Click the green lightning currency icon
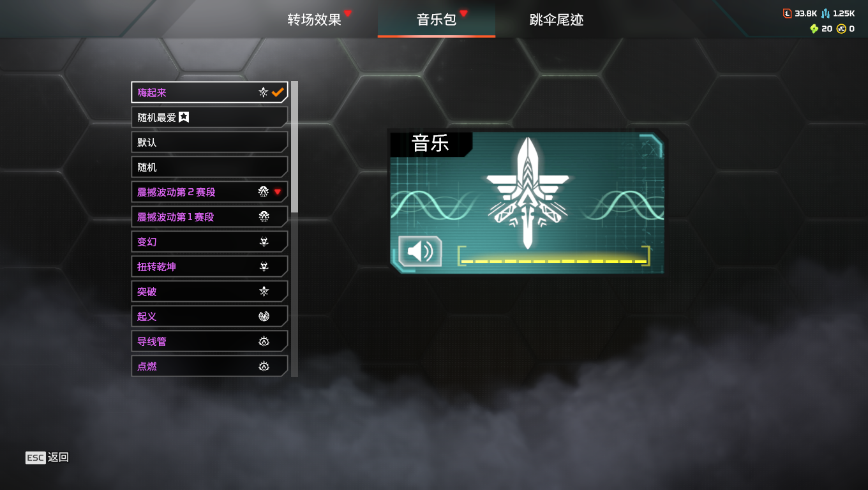Image resolution: width=868 pixels, height=490 pixels. point(814,29)
